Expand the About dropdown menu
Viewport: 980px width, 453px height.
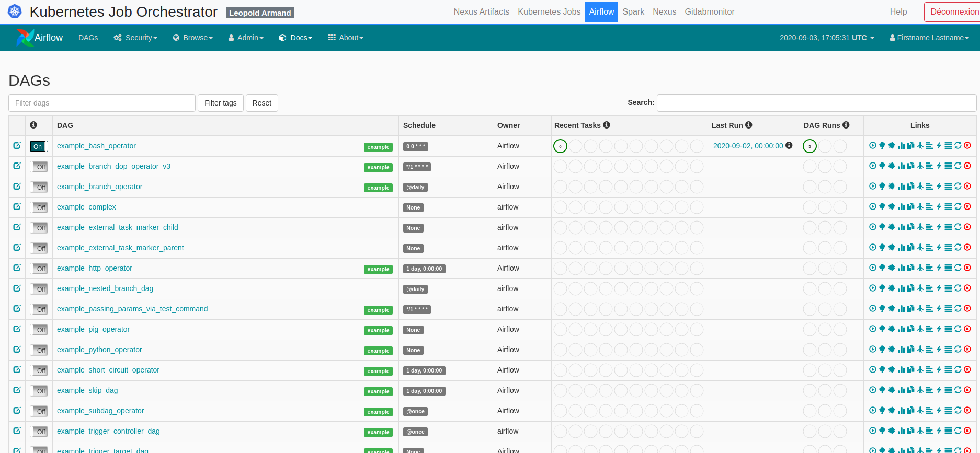pos(346,38)
